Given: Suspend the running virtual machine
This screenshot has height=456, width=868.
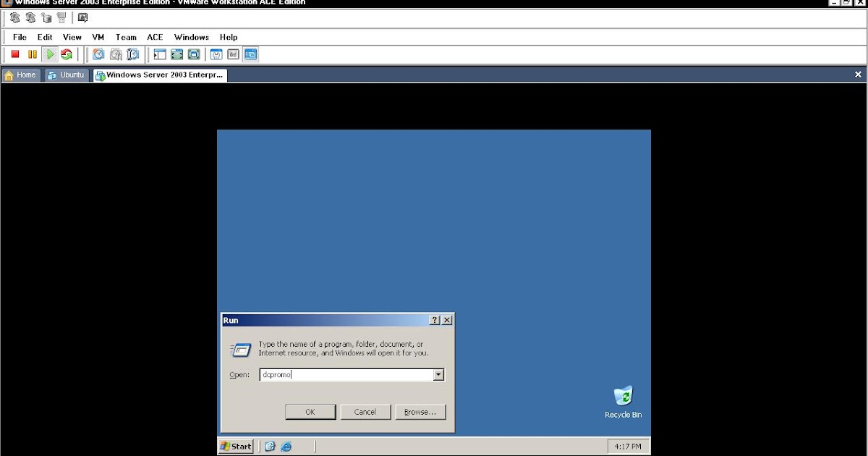Looking at the screenshot, I should pos(32,54).
